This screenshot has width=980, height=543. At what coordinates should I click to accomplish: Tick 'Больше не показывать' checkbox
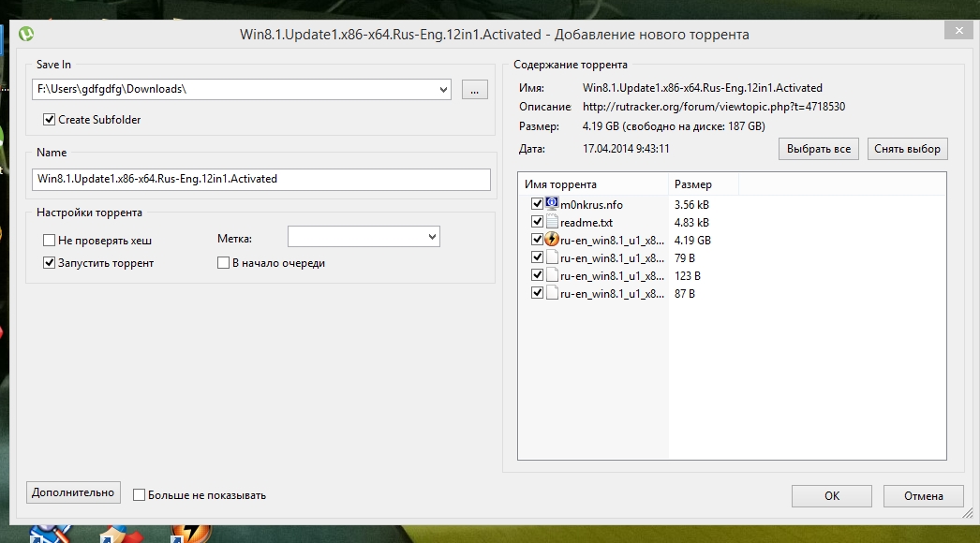(140, 495)
